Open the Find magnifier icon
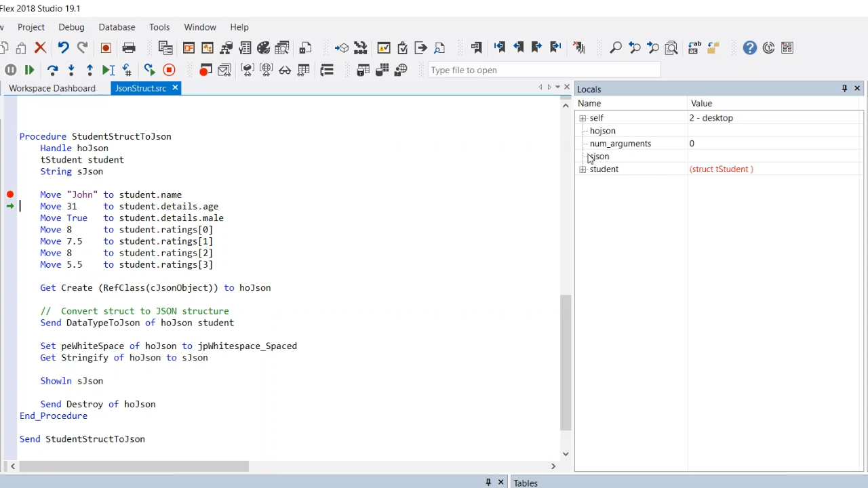The image size is (868, 488). click(615, 47)
